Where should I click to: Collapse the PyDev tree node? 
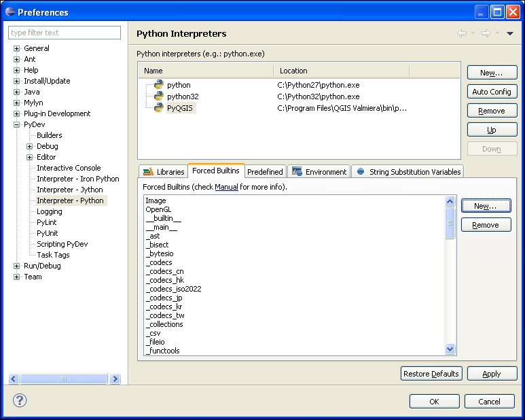coord(17,124)
